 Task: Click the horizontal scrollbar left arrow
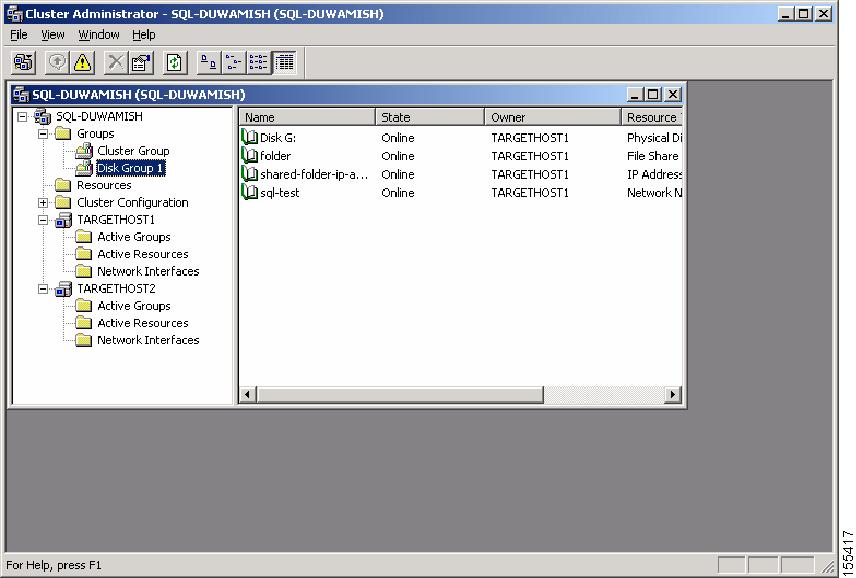pos(248,395)
